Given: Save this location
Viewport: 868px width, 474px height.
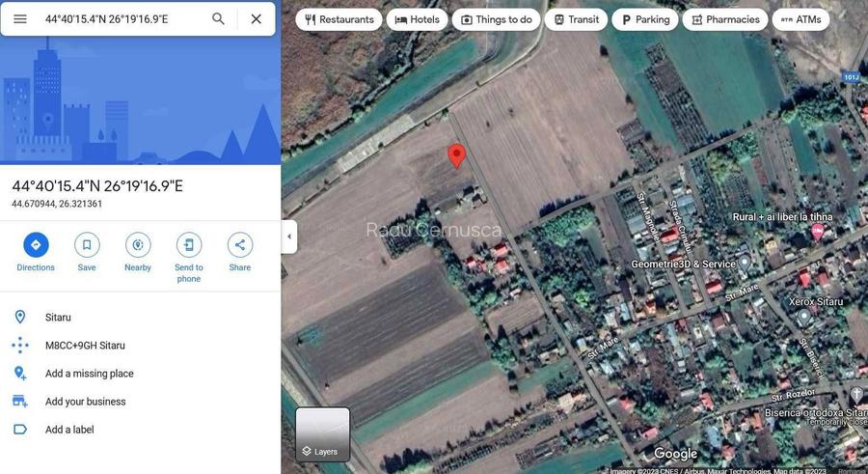Looking at the screenshot, I should pos(87,245).
